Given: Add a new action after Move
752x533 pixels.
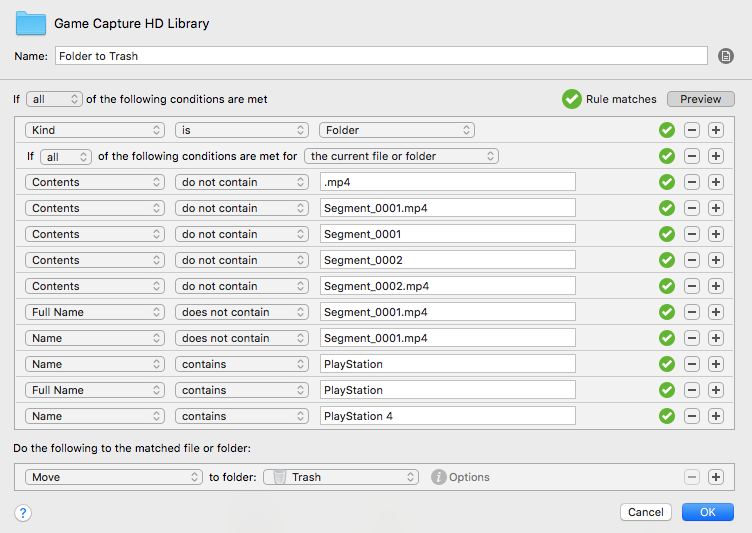Looking at the screenshot, I should coord(715,477).
